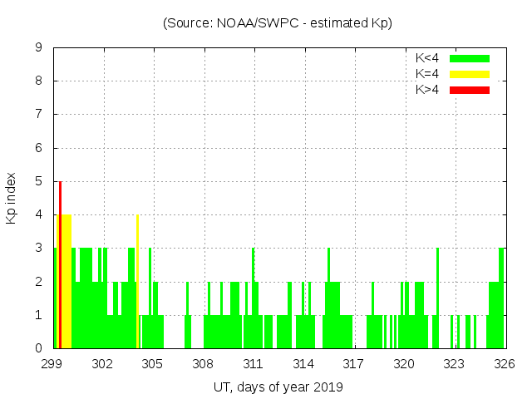Click the y-axis tick label 9

point(38,48)
